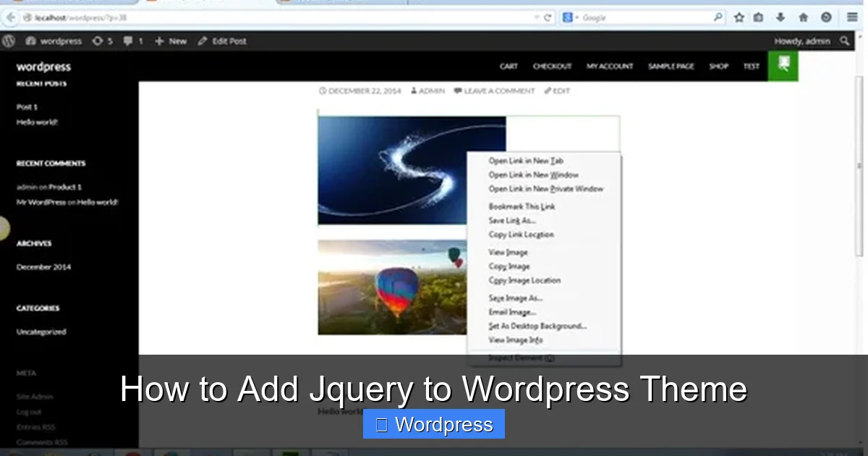868x456 pixels.
Task: Show bookmarks list icon in Firefox toolbar
Action: (758, 17)
